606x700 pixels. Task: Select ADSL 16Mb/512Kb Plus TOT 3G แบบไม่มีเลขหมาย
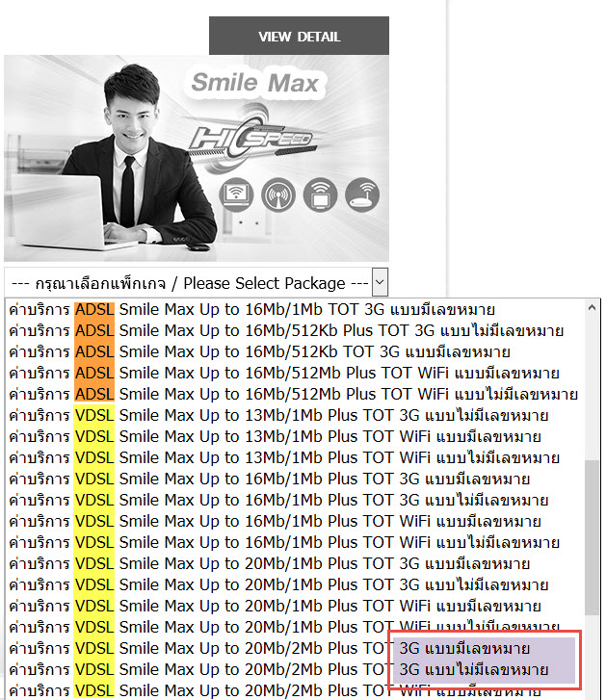pyautogui.click(x=295, y=331)
